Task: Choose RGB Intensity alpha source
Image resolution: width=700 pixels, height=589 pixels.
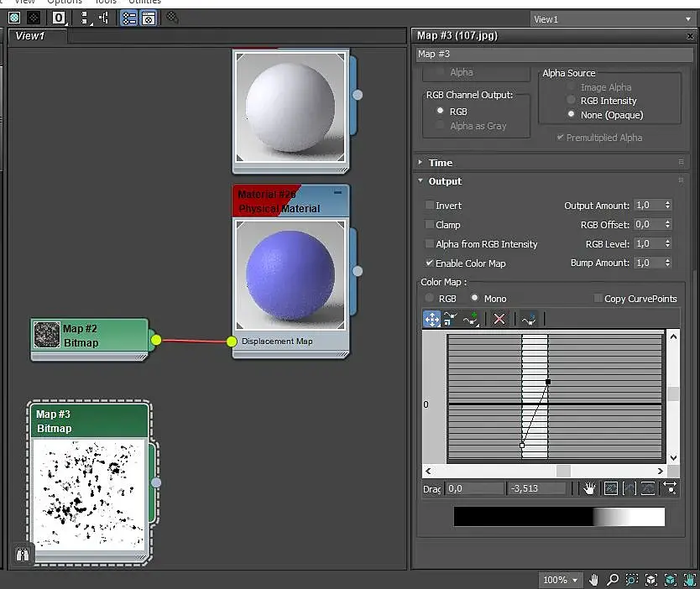Action: 571,100
